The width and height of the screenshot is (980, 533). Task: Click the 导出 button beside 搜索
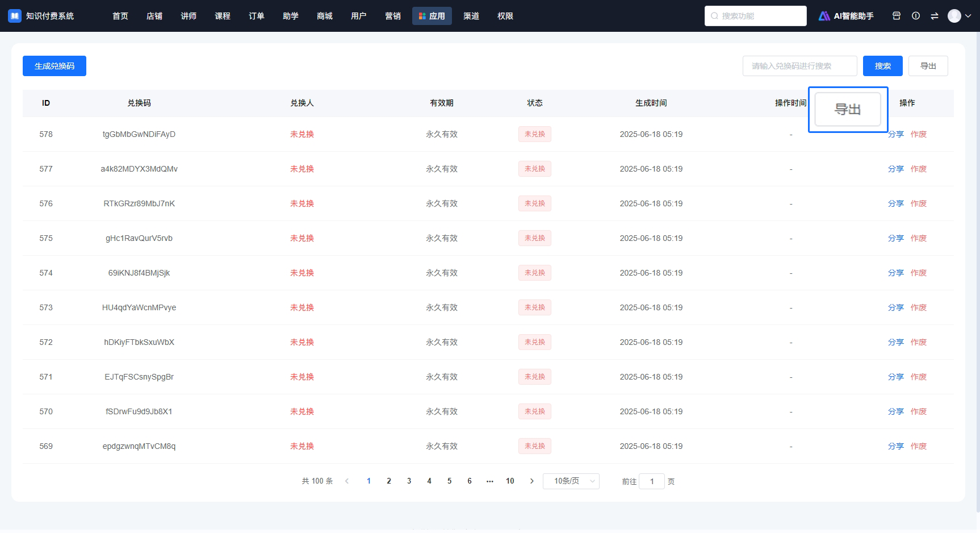[928, 66]
